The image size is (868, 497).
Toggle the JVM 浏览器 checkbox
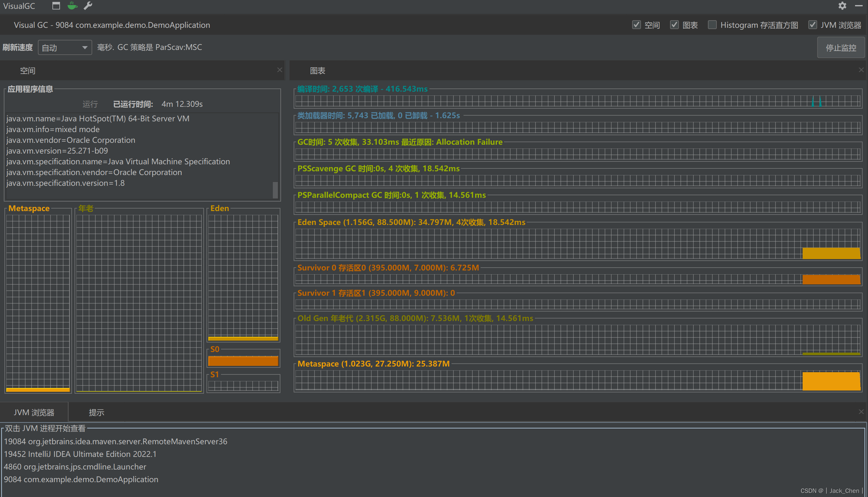(812, 25)
